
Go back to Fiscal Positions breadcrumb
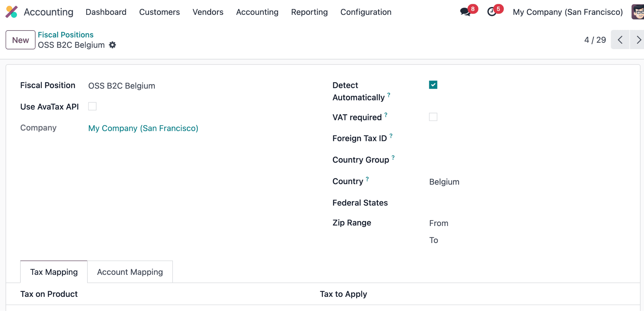(66, 35)
